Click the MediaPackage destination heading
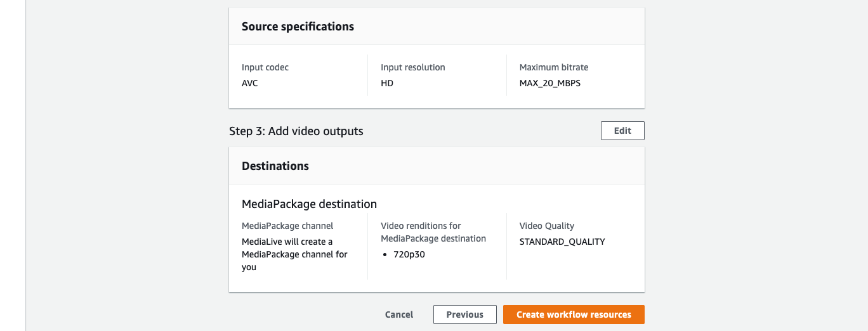Image resolution: width=868 pixels, height=331 pixels. point(310,204)
